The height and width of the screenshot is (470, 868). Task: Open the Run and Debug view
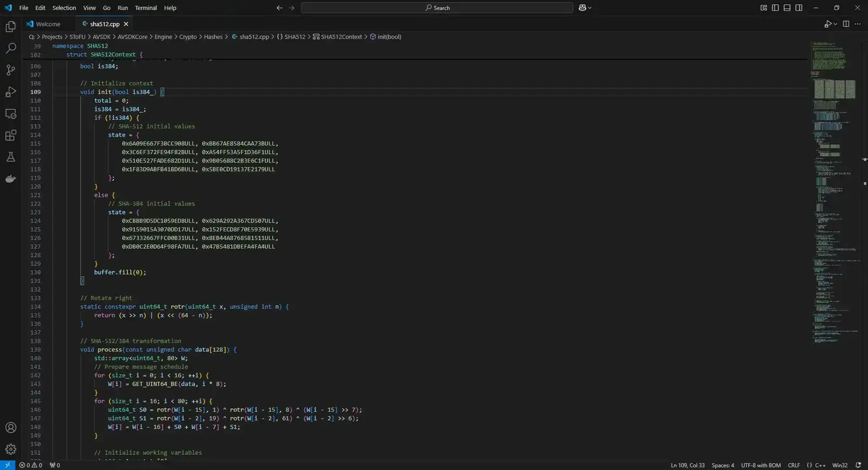click(x=10, y=92)
